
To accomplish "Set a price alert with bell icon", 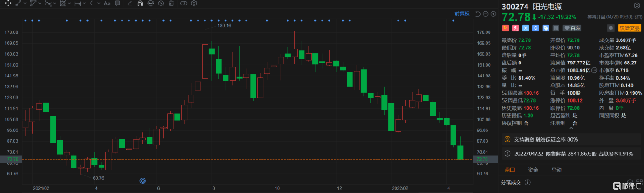I will tap(611, 28).
